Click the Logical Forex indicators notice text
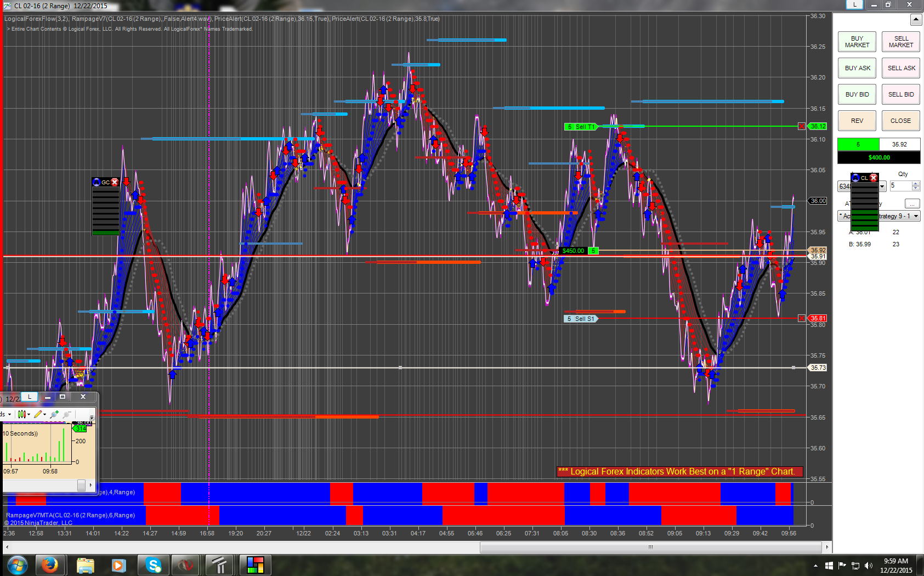The image size is (924, 576). point(679,472)
